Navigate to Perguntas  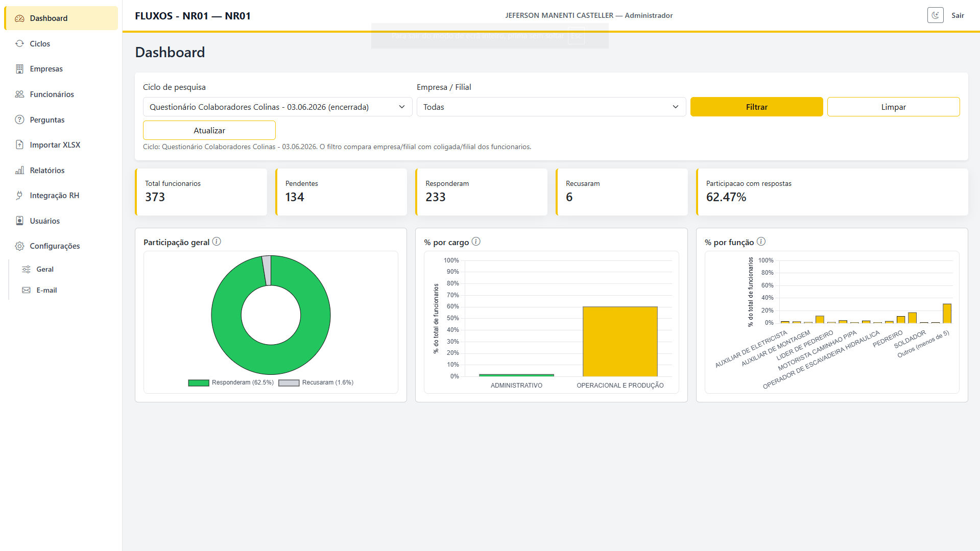pos(61,120)
